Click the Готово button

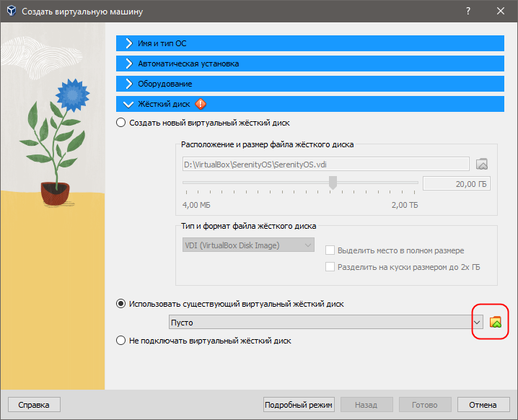(x=425, y=405)
